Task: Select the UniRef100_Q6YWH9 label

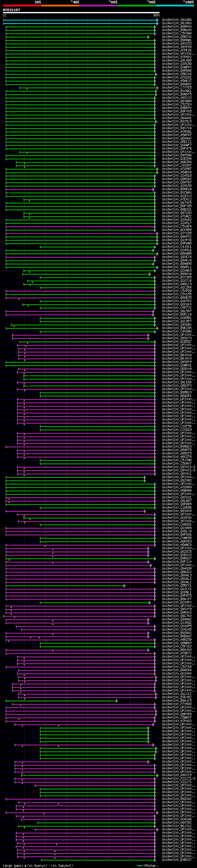Action: 177,101
